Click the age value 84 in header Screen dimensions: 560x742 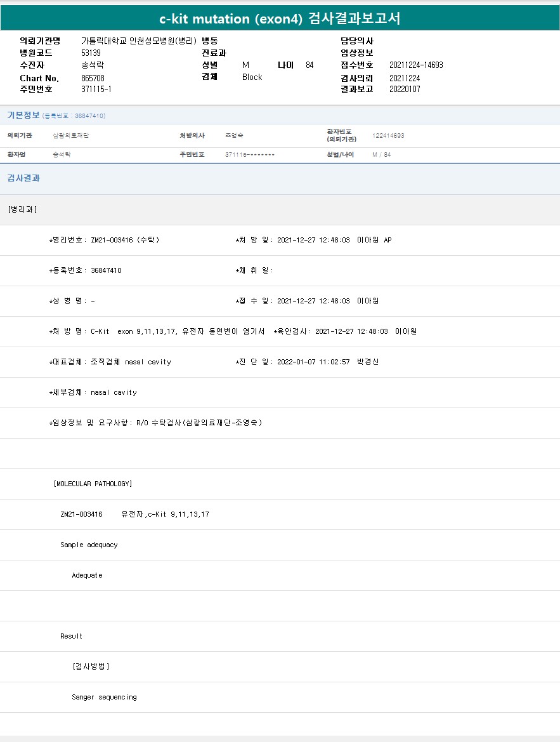(x=309, y=65)
